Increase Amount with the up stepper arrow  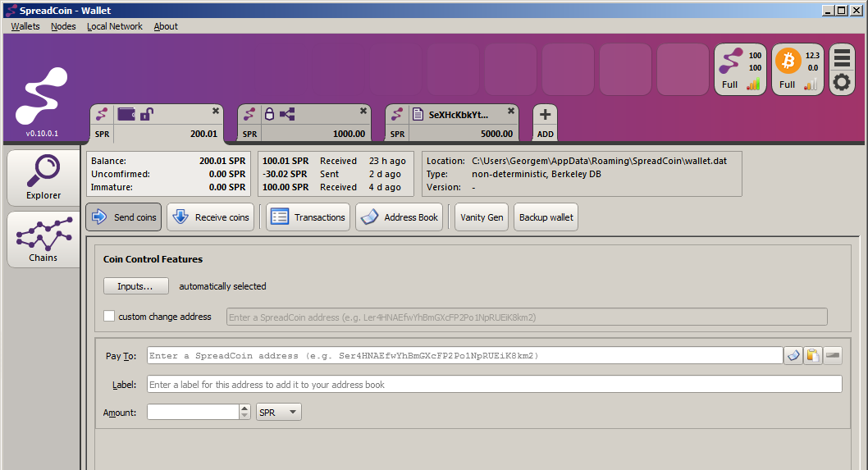tap(244, 408)
